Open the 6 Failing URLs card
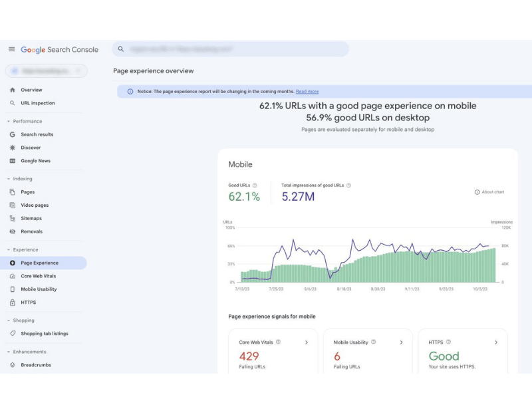 (x=368, y=352)
